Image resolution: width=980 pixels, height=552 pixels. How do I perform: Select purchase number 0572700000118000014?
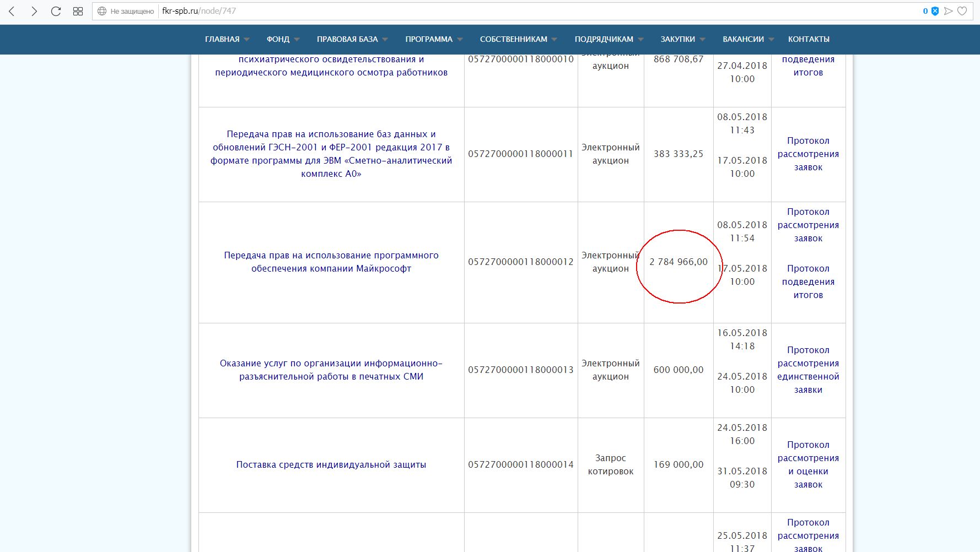coord(521,464)
